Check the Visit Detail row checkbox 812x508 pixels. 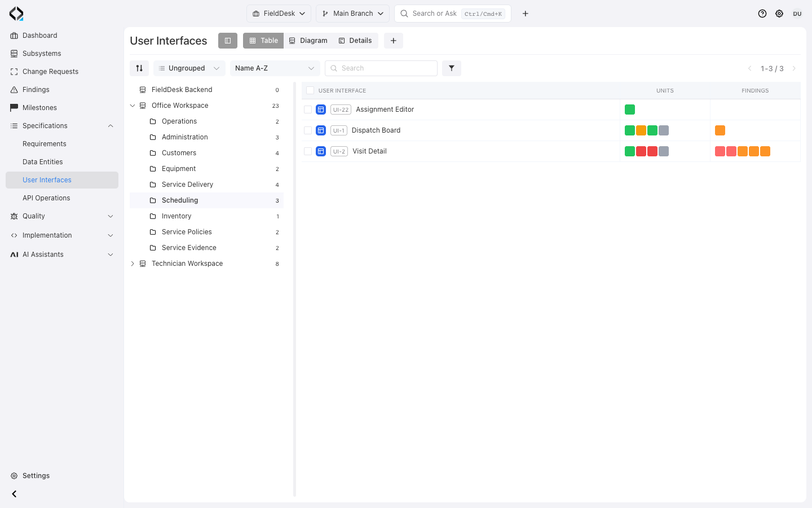(x=308, y=151)
